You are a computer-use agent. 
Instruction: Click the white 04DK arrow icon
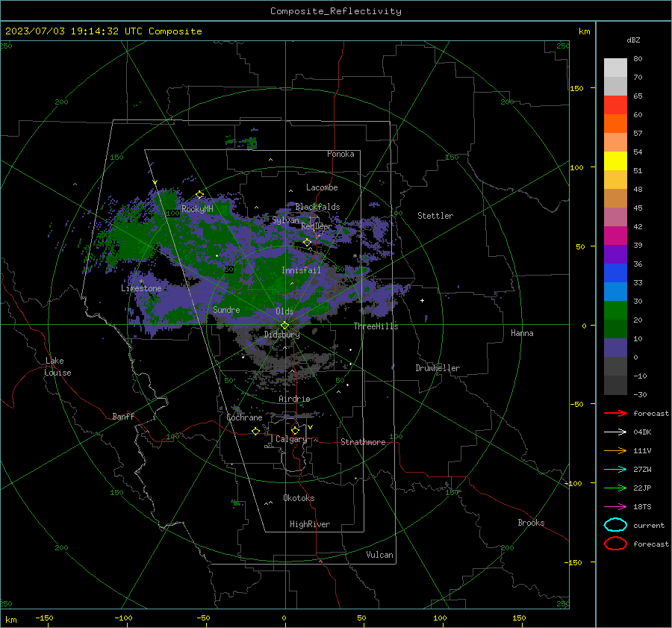click(615, 432)
